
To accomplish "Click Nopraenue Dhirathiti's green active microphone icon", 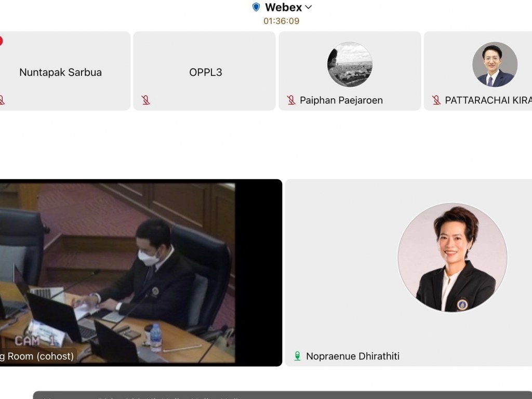I will [297, 356].
